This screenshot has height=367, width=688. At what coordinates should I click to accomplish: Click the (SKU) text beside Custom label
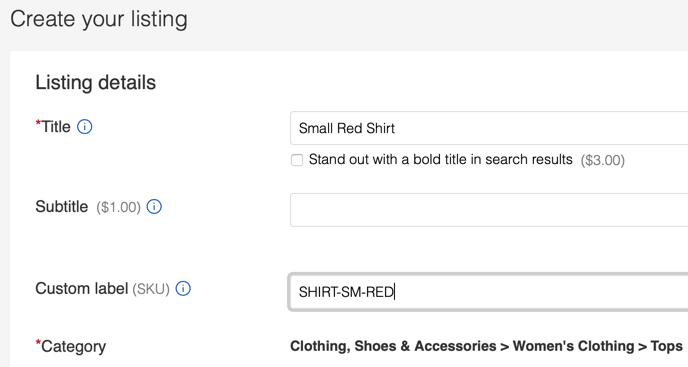pyautogui.click(x=151, y=289)
